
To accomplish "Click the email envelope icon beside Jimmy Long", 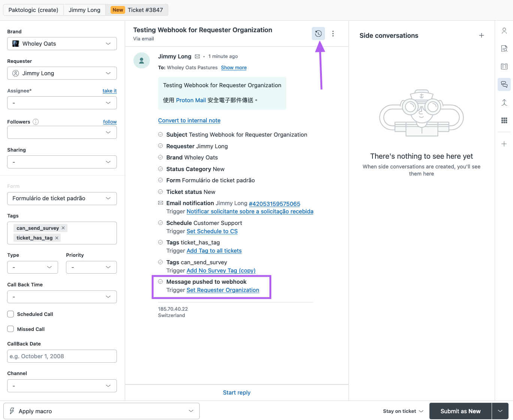I will point(197,56).
